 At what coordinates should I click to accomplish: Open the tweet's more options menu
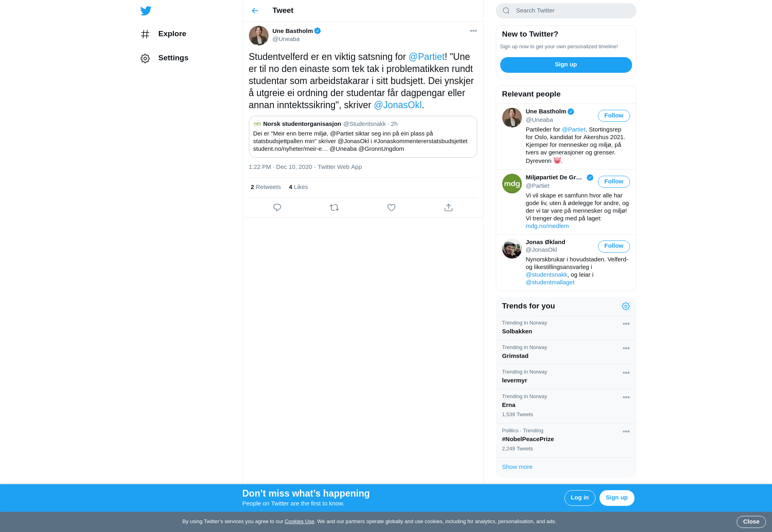(x=473, y=31)
